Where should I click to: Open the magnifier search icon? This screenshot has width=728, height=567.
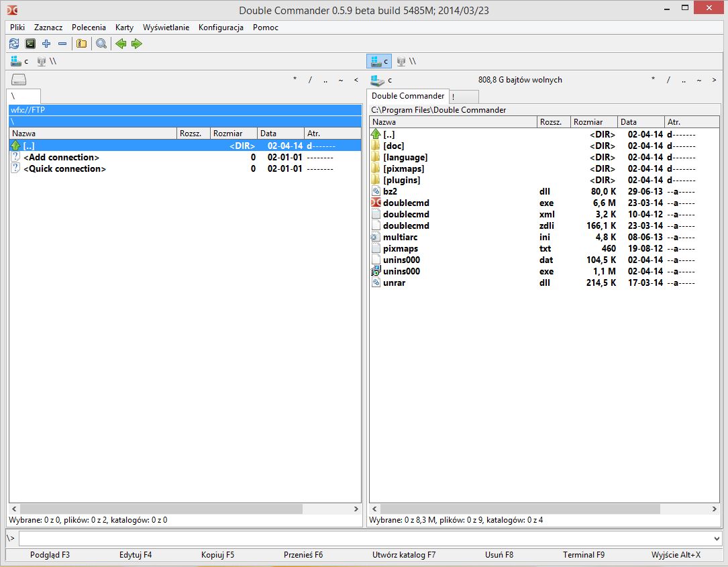pyautogui.click(x=101, y=44)
